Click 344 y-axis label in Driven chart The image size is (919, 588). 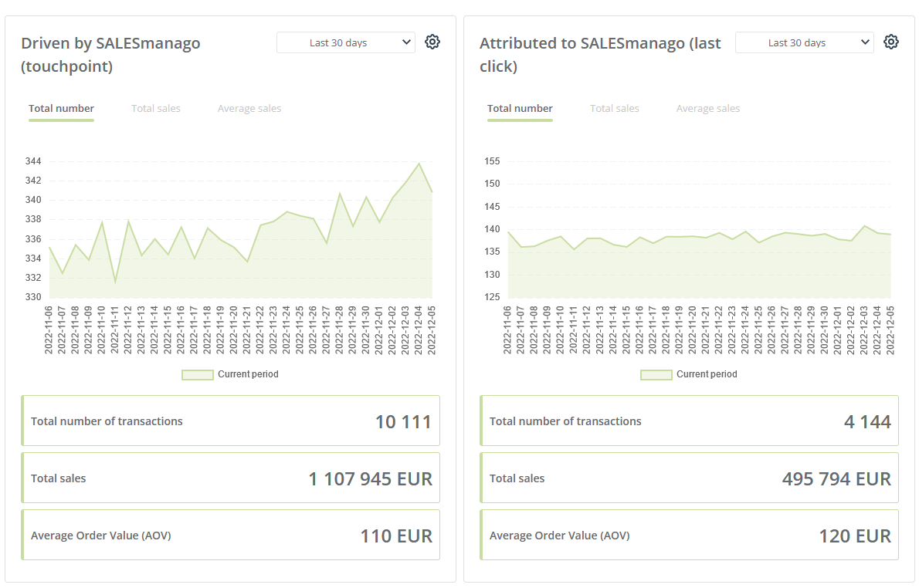(33, 161)
